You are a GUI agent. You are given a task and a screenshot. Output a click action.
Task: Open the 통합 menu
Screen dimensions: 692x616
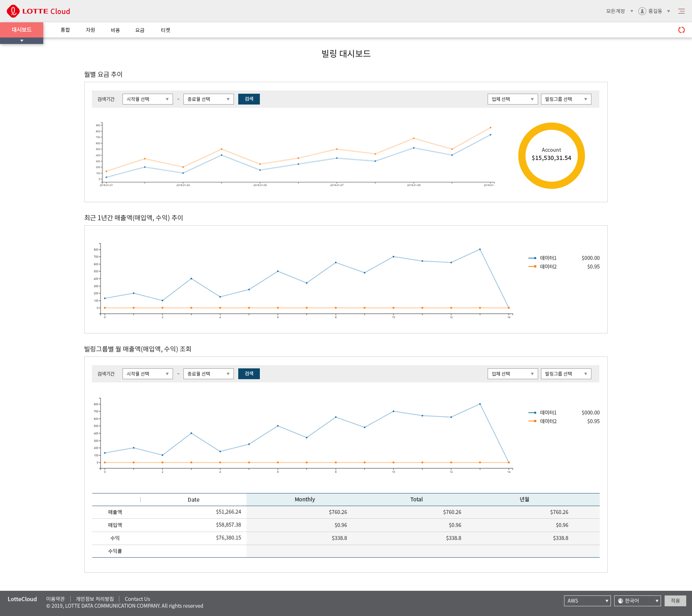(65, 30)
